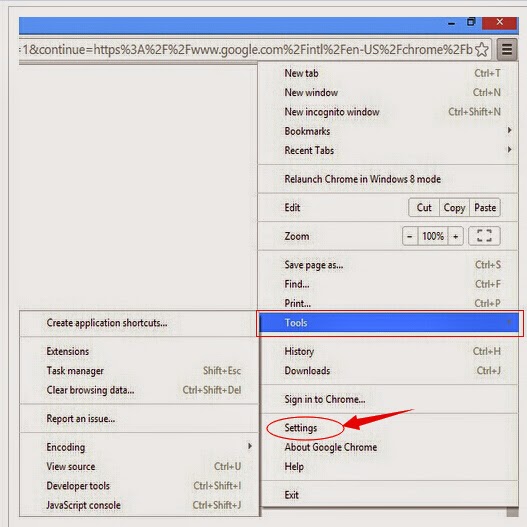Select Settings from the Chrome menu
The height and width of the screenshot is (527, 527).
point(301,428)
